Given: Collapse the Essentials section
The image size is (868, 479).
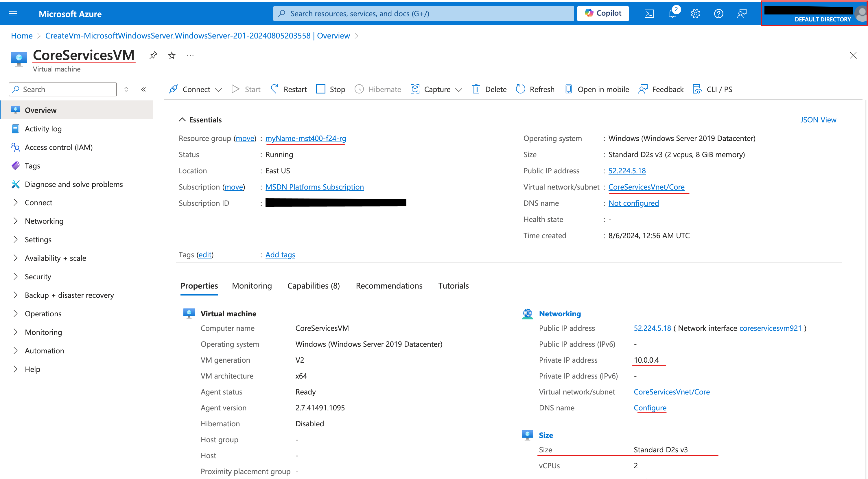Looking at the screenshot, I should [200, 120].
